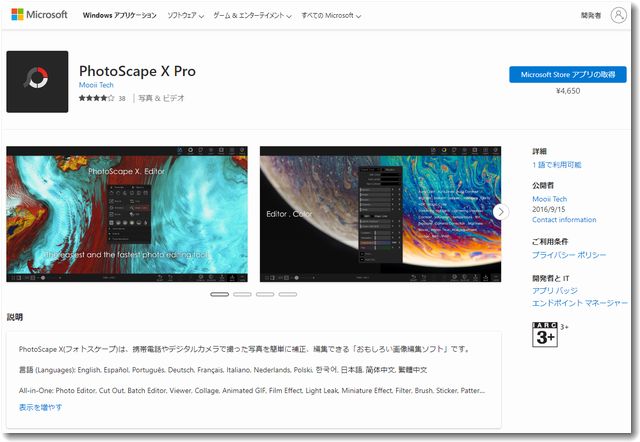Click the 説明 section heading
640x442 pixels.
[x=15, y=317]
